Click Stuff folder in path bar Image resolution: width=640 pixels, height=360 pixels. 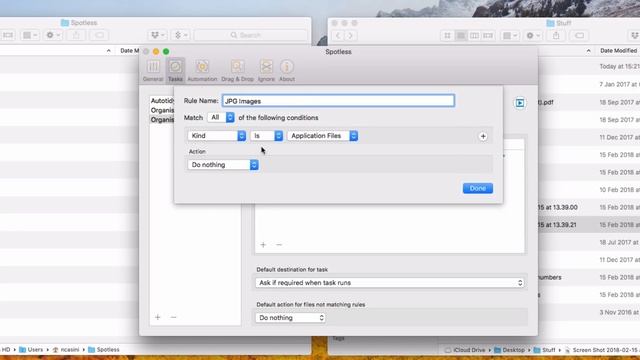[x=544, y=350]
